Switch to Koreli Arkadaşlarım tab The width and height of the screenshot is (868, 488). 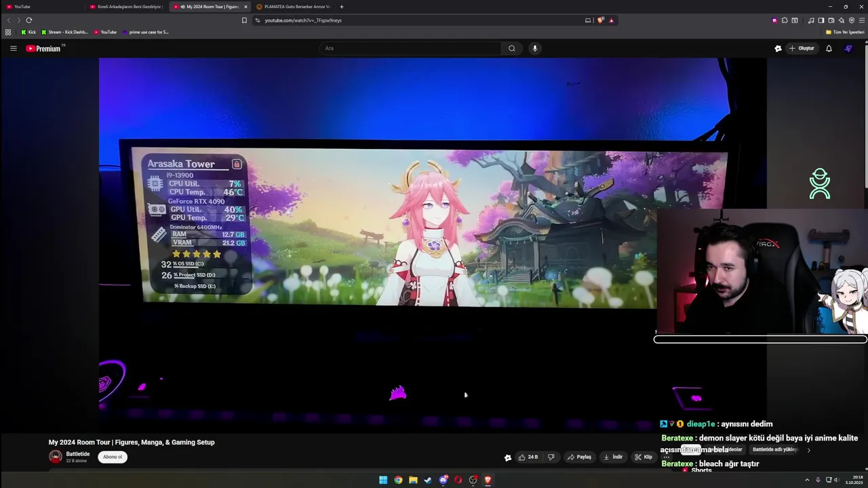(x=125, y=7)
